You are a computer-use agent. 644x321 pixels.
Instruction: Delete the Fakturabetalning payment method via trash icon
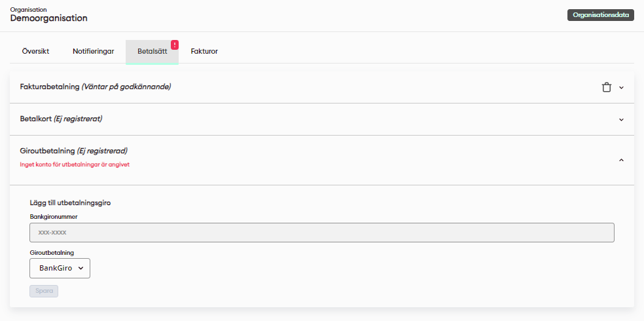coord(607,87)
